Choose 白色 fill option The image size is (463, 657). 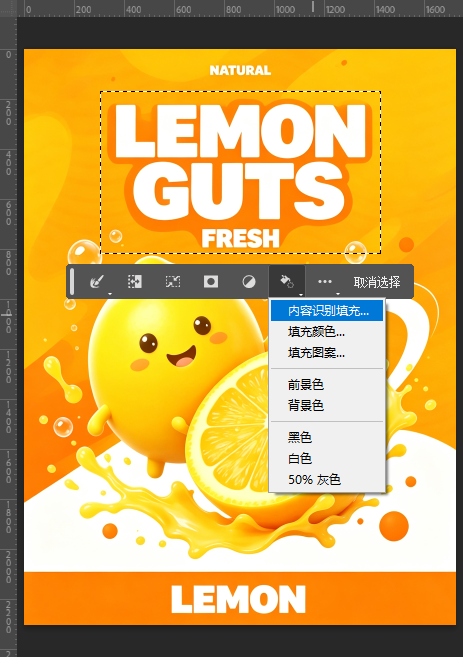click(x=327, y=458)
